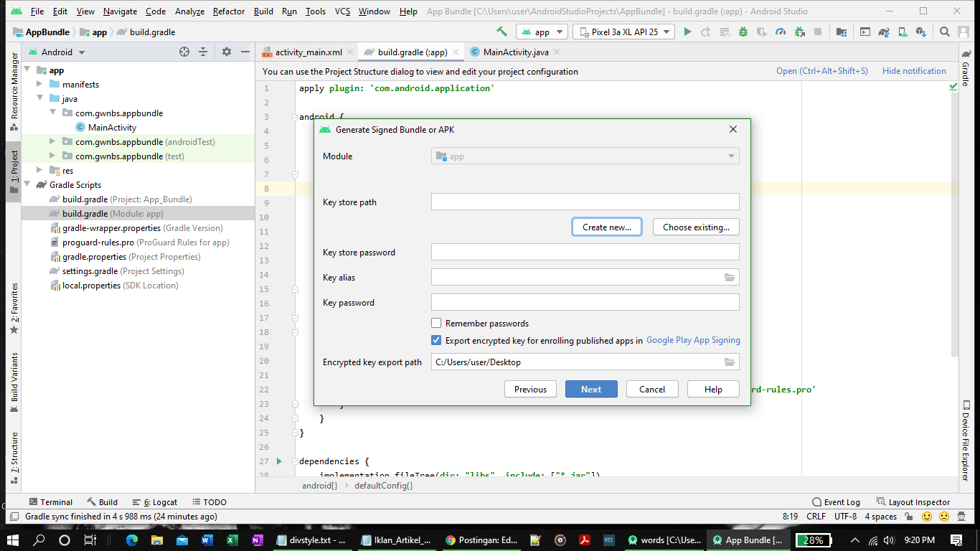
Task: Run the app using the green play icon
Action: pyautogui.click(x=687, y=32)
